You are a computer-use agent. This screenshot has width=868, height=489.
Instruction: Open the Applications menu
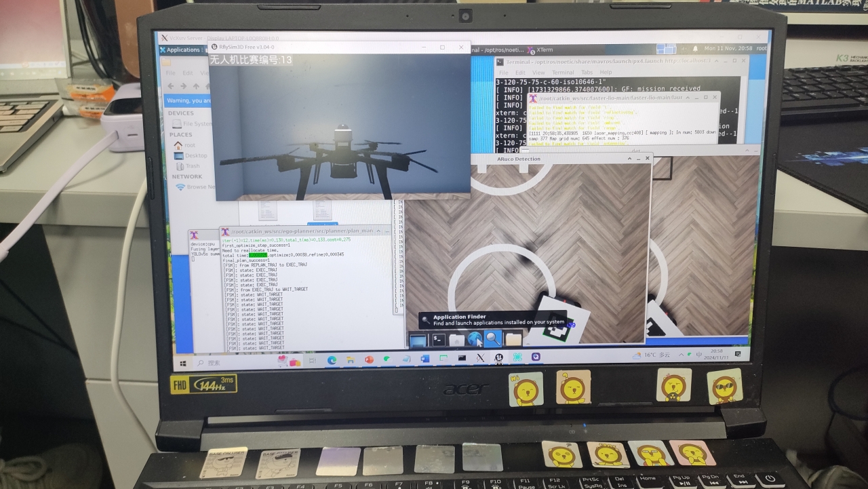[180, 50]
